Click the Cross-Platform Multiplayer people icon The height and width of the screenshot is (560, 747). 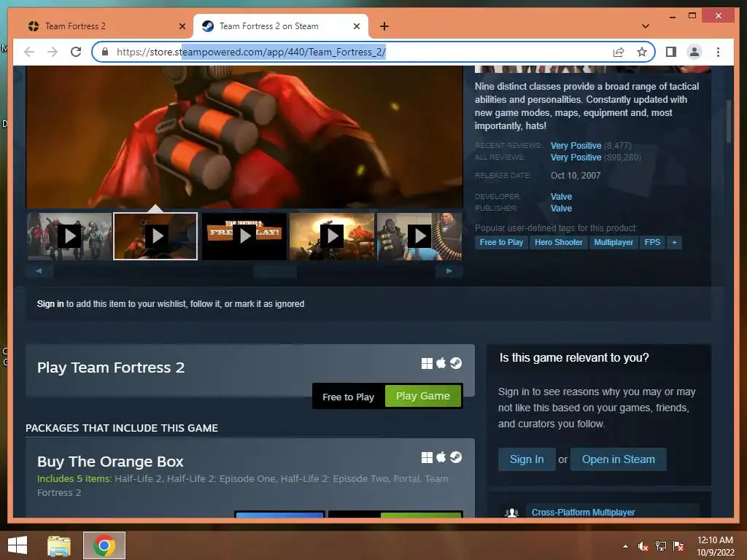click(x=511, y=513)
